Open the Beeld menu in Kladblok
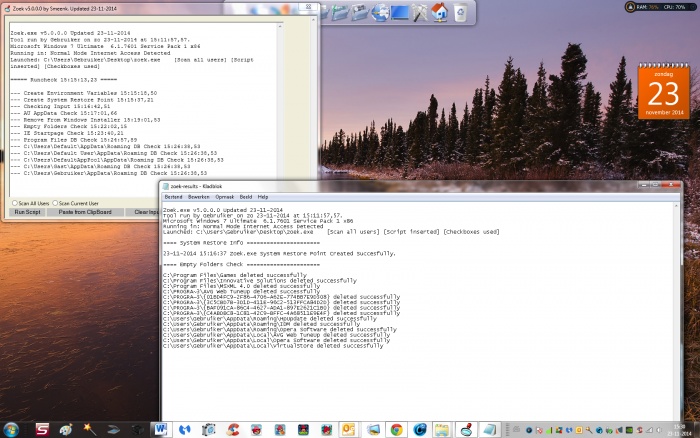Screen dimensions: 700x438 (x=246, y=197)
